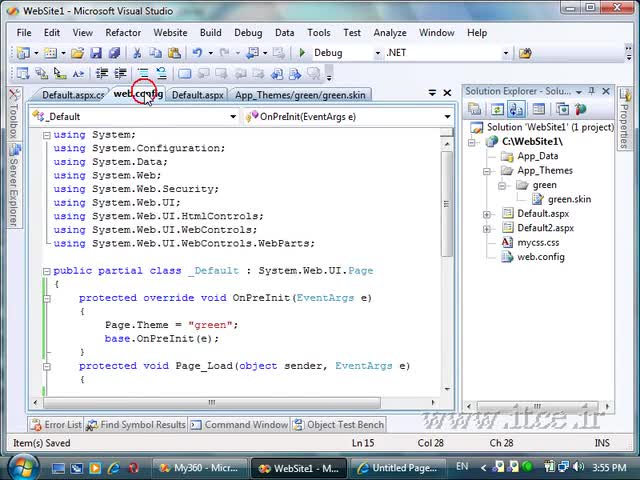Open the File menu
Screen dimensions: 640x480
(24, 33)
